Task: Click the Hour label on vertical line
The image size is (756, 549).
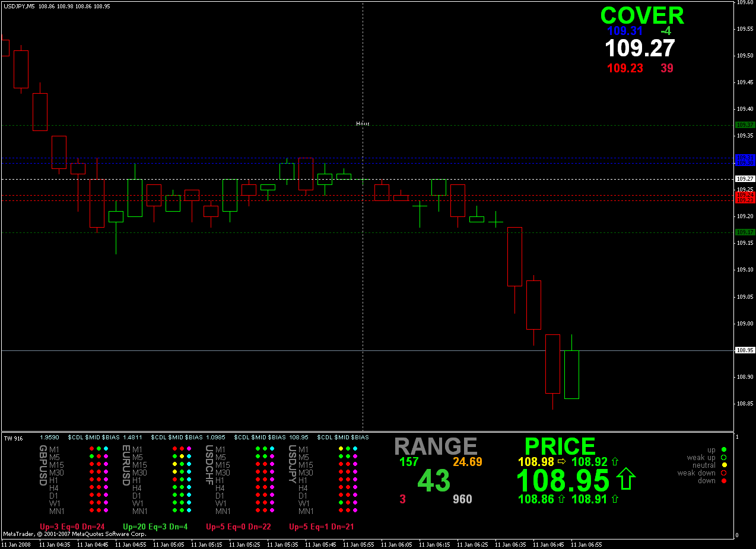Action: (363, 123)
